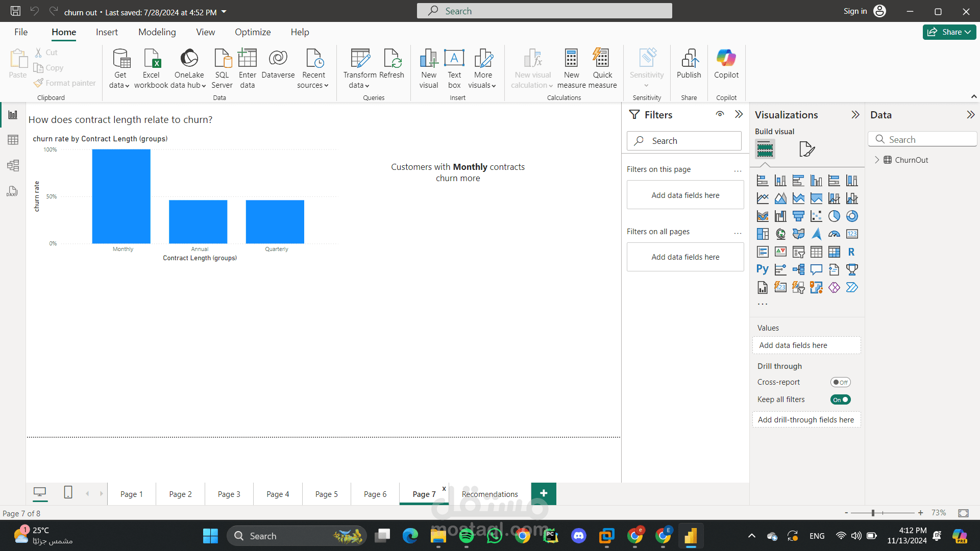Toggle Cross-report drill through switch
The width and height of the screenshot is (980, 551).
[x=840, y=382]
